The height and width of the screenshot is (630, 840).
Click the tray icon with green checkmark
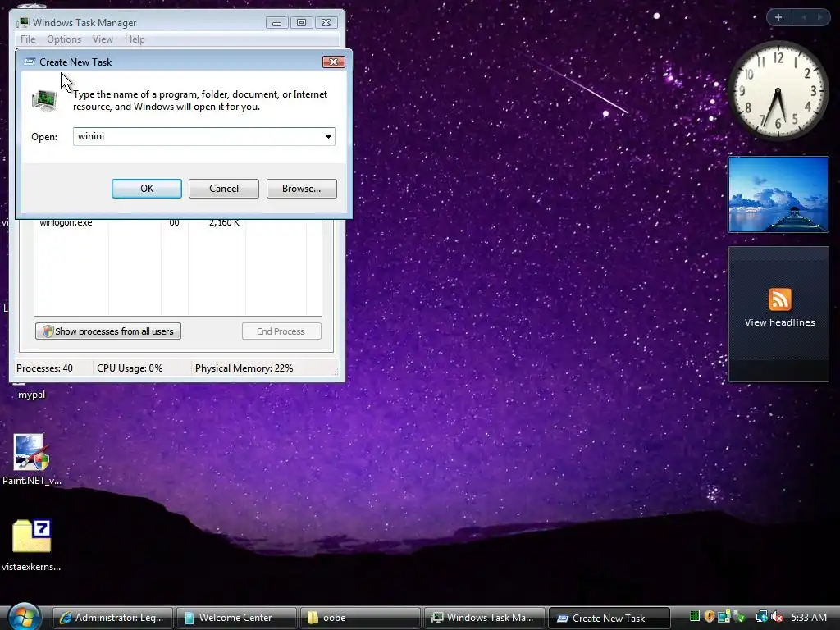coord(739,617)
